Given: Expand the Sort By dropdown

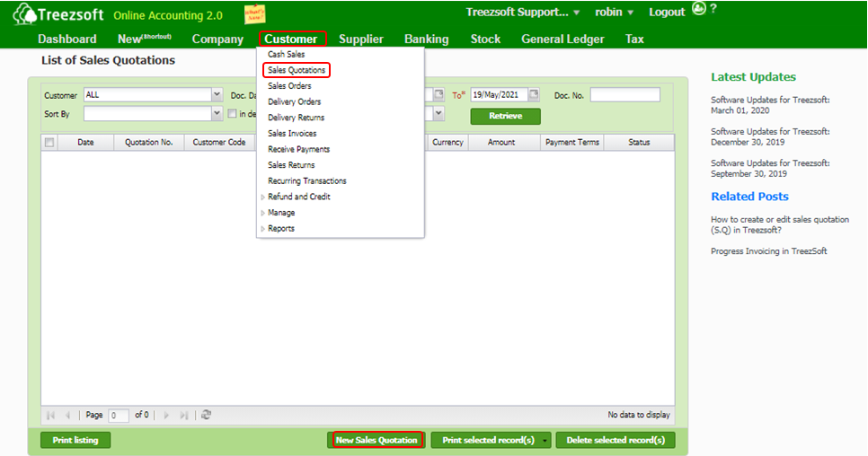Looking at the screenshot, I should coord(217,113).
